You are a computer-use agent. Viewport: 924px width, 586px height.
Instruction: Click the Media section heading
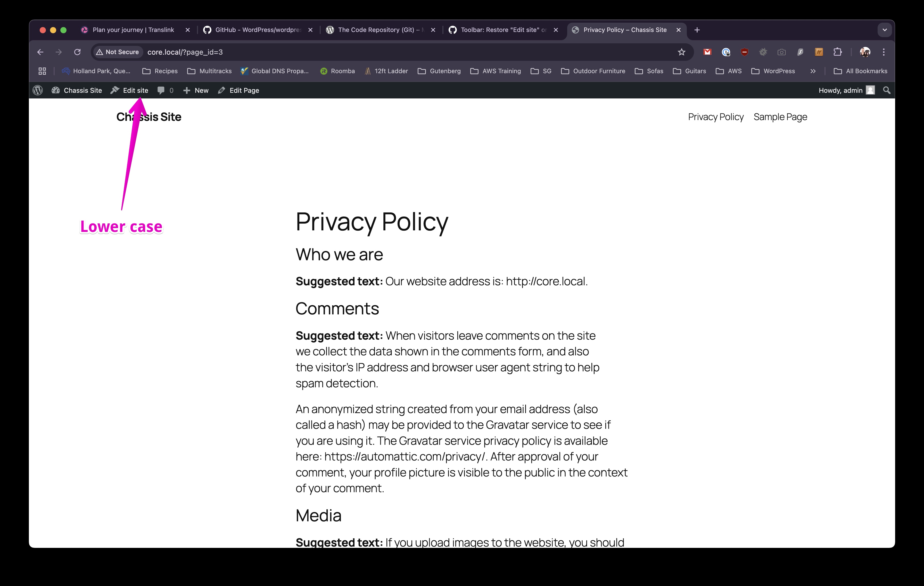(318, 515)
